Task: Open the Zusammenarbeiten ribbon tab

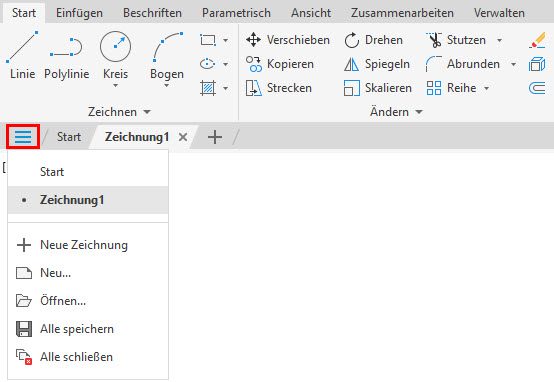Action: click(402, 13)
